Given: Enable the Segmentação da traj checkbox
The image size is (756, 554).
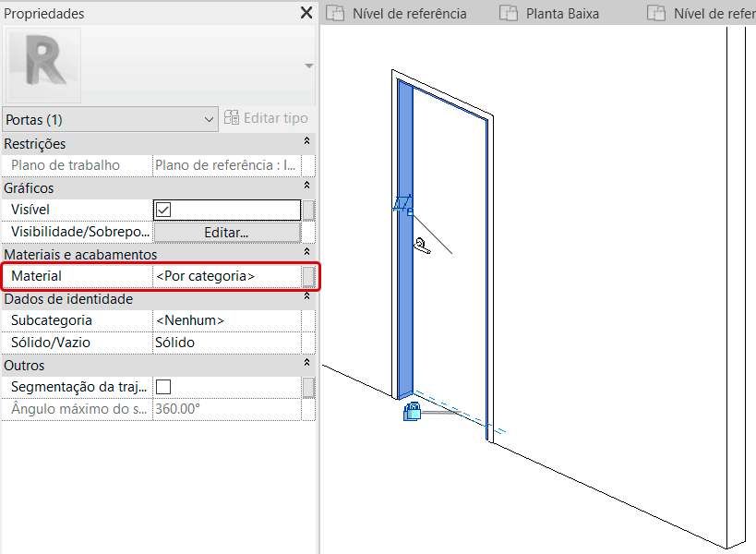Looking at the screenshot, I should (x=164, y=387).
